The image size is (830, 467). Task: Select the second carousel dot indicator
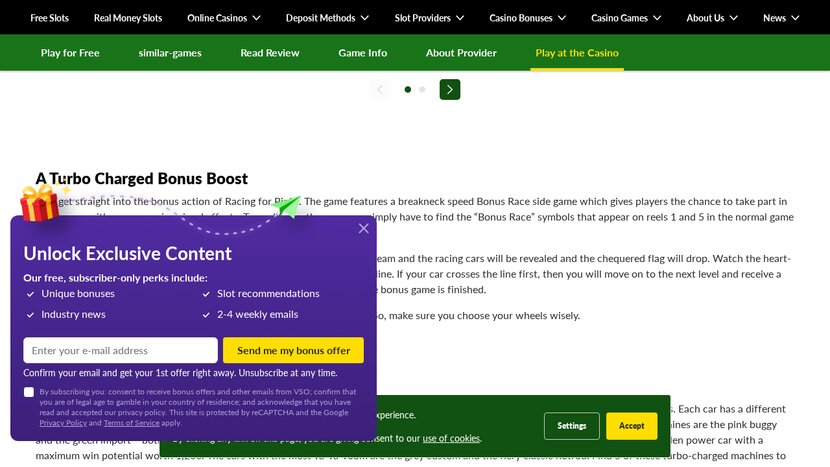click(x=422, y=90)
